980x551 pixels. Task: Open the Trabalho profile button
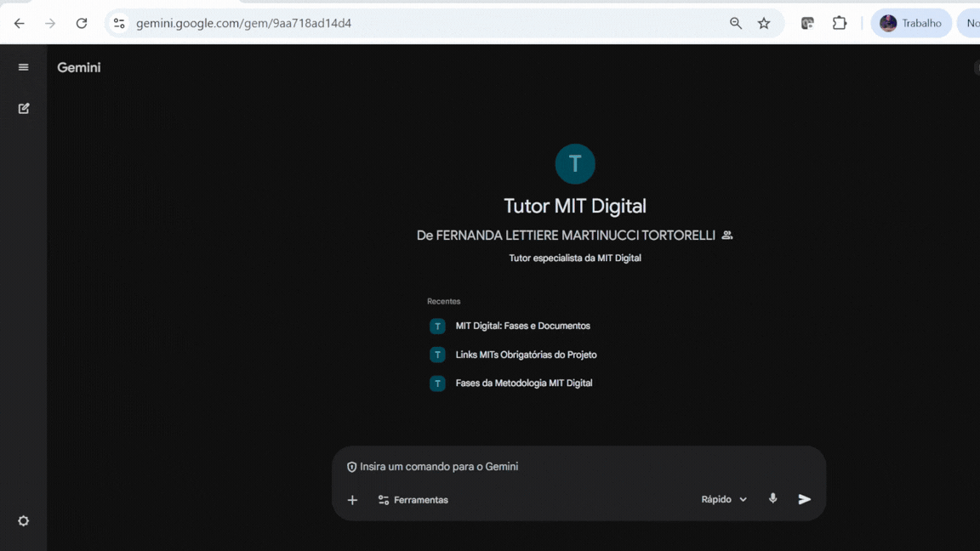910,23
